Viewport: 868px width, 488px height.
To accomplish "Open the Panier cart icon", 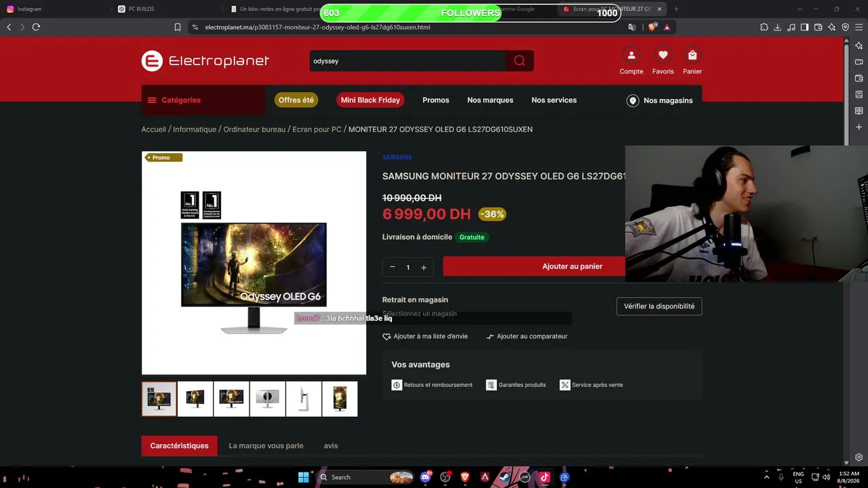I will tap(692, 55).
